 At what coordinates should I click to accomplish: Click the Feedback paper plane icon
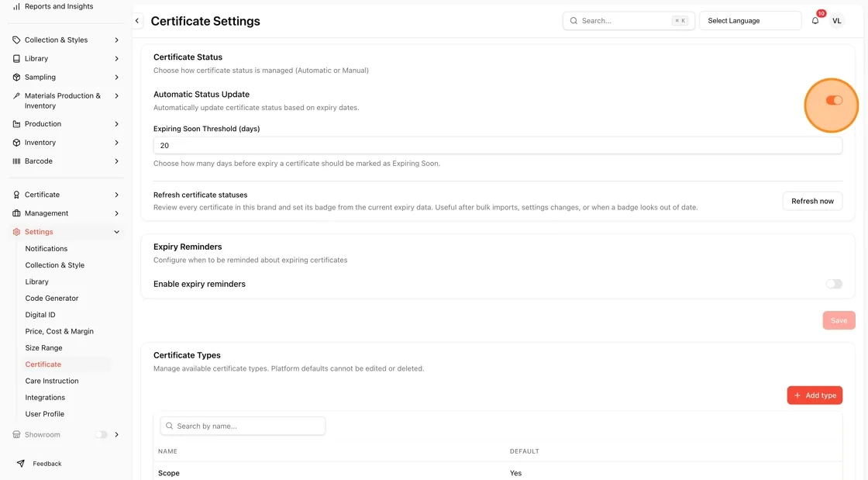tap(20, 464)
